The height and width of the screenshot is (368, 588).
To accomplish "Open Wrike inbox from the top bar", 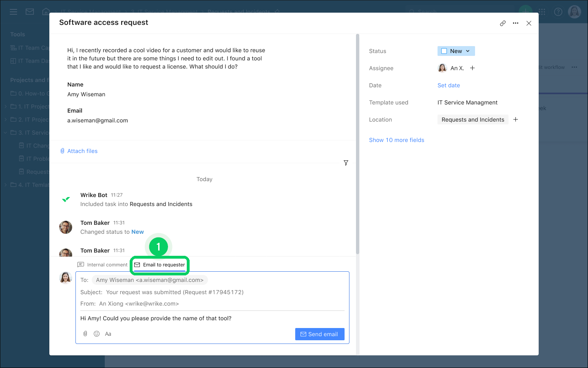I will (x=29, y=11).
